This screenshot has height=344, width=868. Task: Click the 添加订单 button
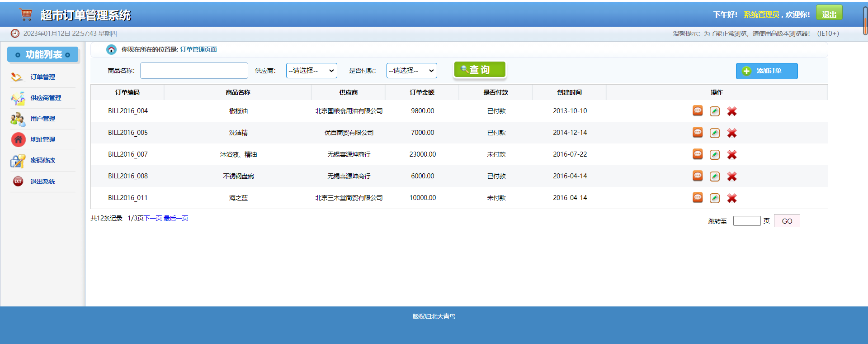767,71
